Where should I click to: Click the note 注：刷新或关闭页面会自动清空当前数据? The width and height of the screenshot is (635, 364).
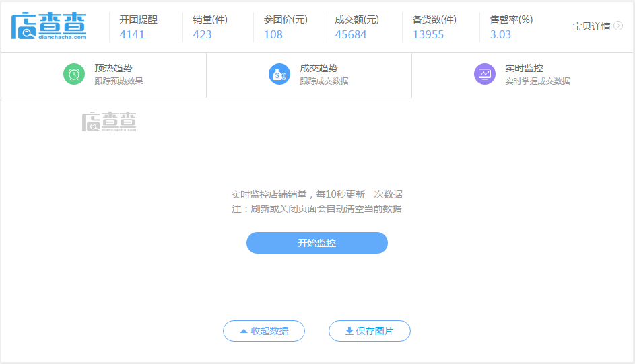pyautogui.click(x=316, y=209)
